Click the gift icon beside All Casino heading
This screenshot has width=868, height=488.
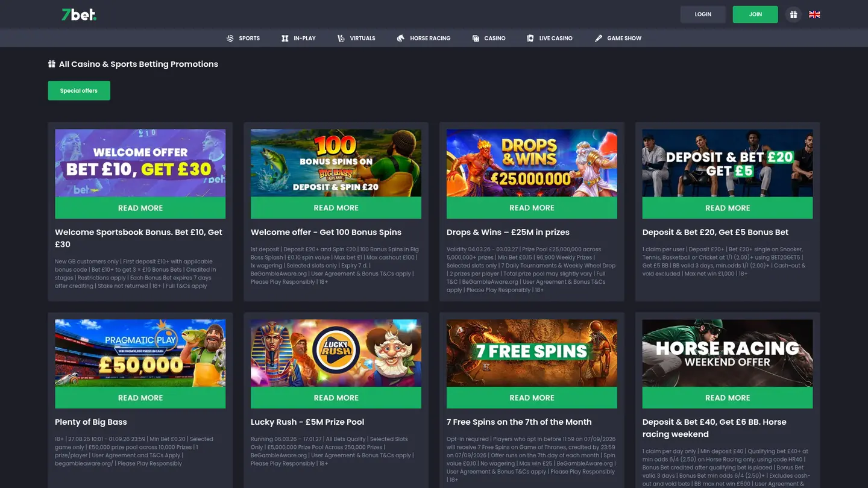pos(52,64)
